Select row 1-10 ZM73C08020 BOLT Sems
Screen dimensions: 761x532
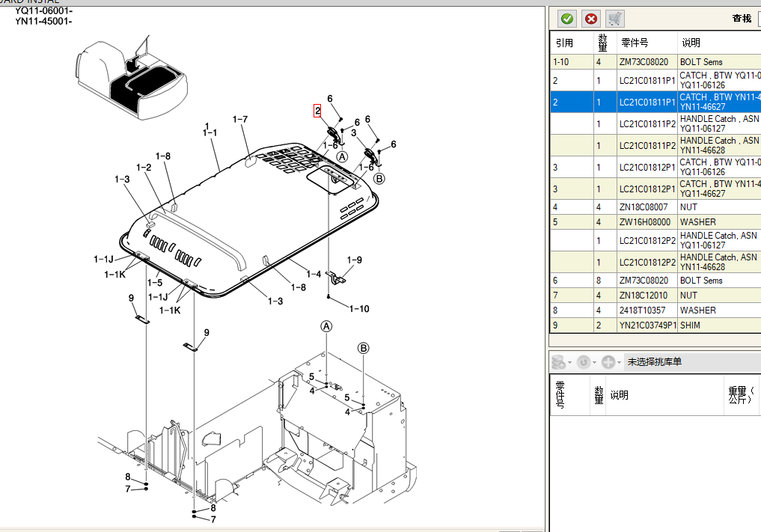(x=655, y=61)
